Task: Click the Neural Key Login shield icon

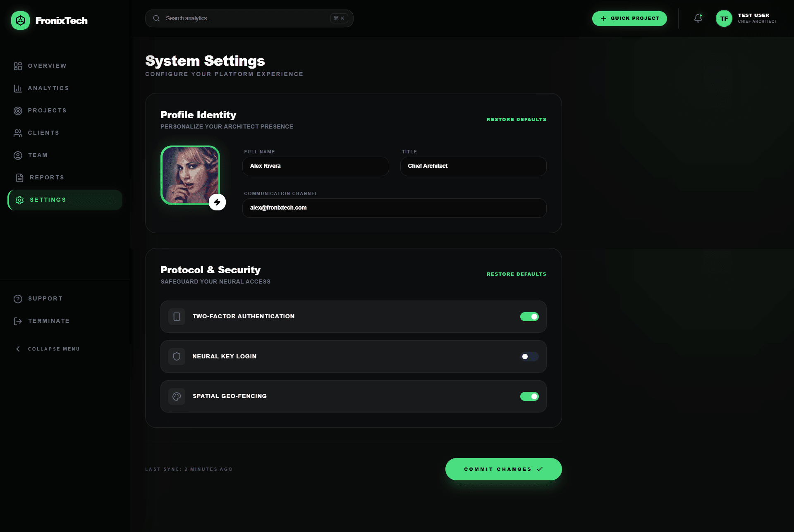Action: [x=177, y=356]
